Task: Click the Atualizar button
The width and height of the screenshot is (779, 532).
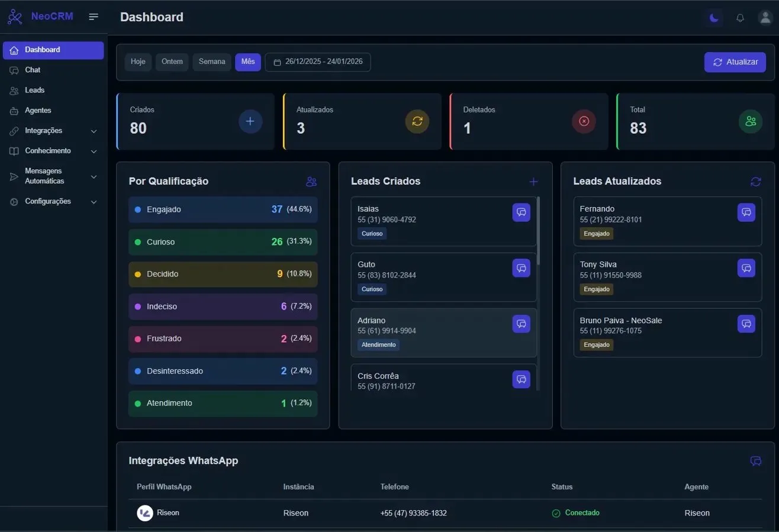Action: [735, 62]
